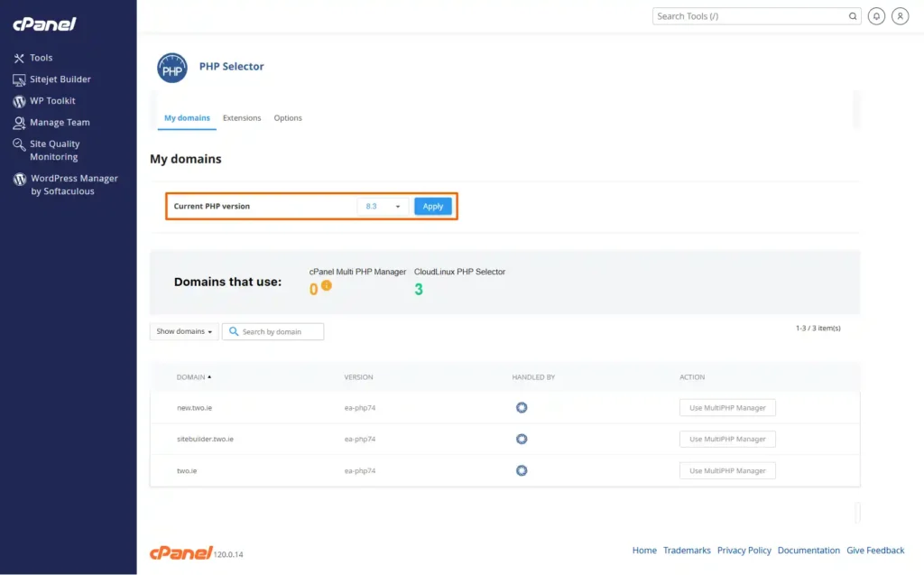
Task: Click the two.ie domain cell
Action: [x=187, y=470]
